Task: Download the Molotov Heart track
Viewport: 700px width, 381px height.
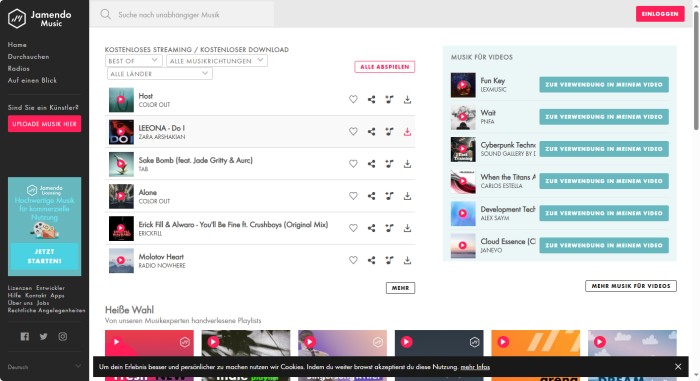Action: 407,260
